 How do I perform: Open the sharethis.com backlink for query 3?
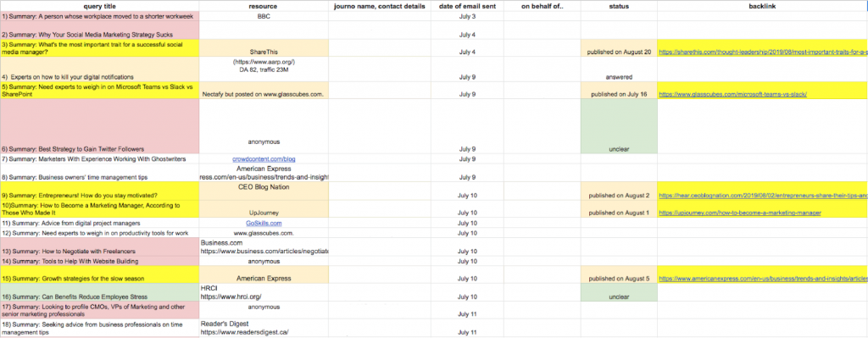(763, 52)
